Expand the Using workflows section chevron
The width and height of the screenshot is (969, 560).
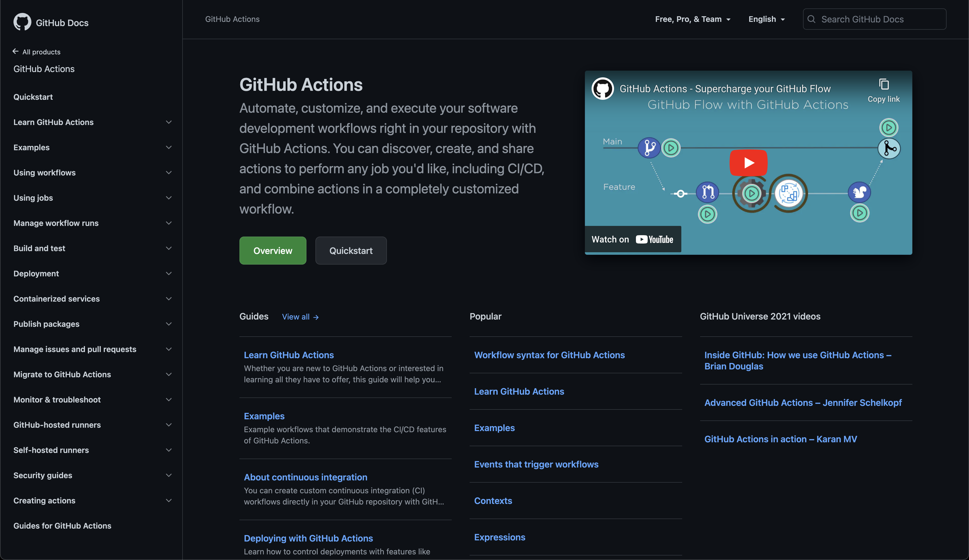[169, 173]
